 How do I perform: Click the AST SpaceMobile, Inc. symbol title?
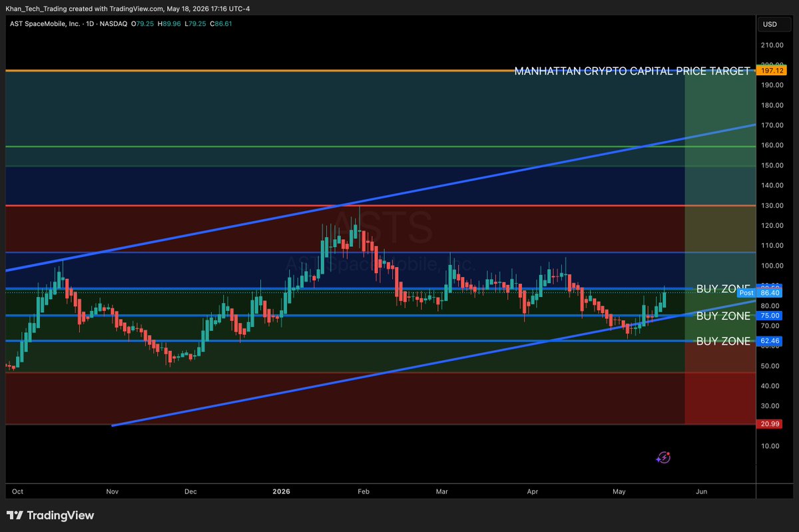click(45, 23)
